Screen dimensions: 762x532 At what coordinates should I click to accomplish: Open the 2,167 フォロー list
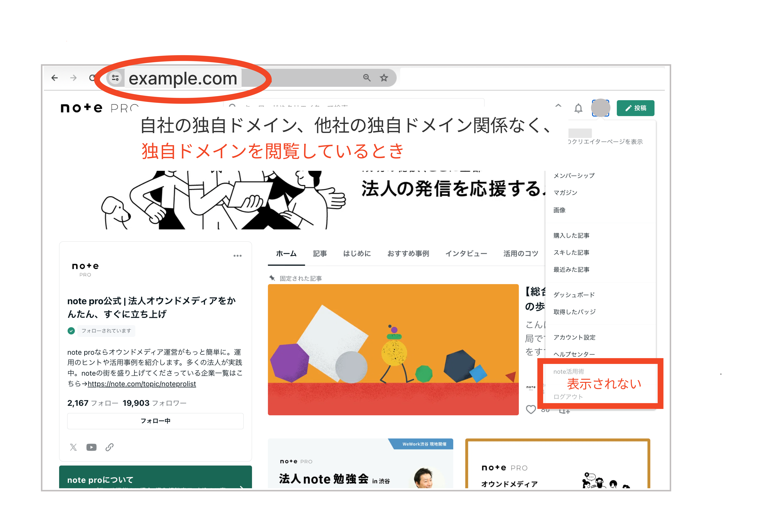(93, 403)
